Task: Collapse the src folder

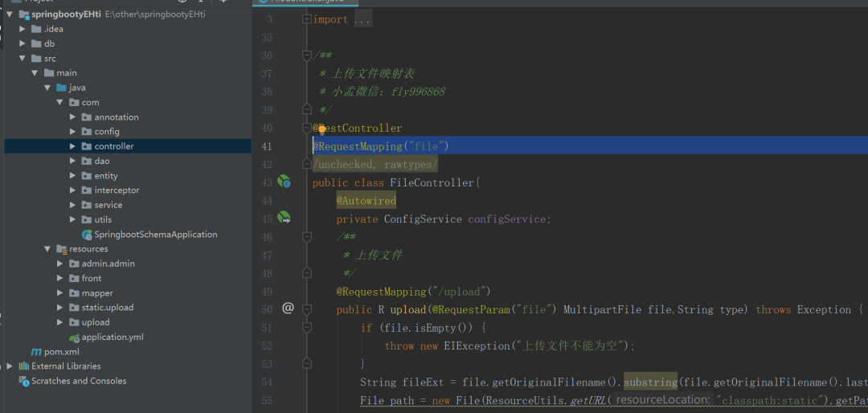Action: [x=23, y=58]
